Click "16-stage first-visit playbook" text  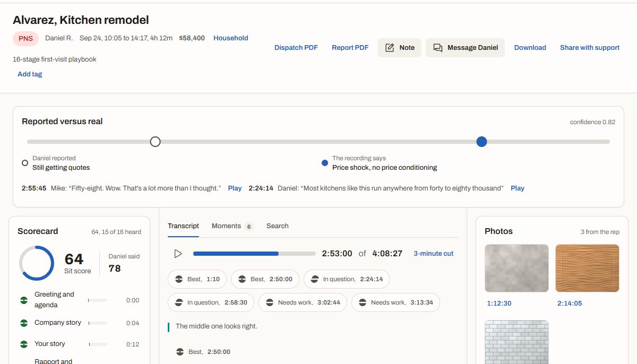click(55, 59)
